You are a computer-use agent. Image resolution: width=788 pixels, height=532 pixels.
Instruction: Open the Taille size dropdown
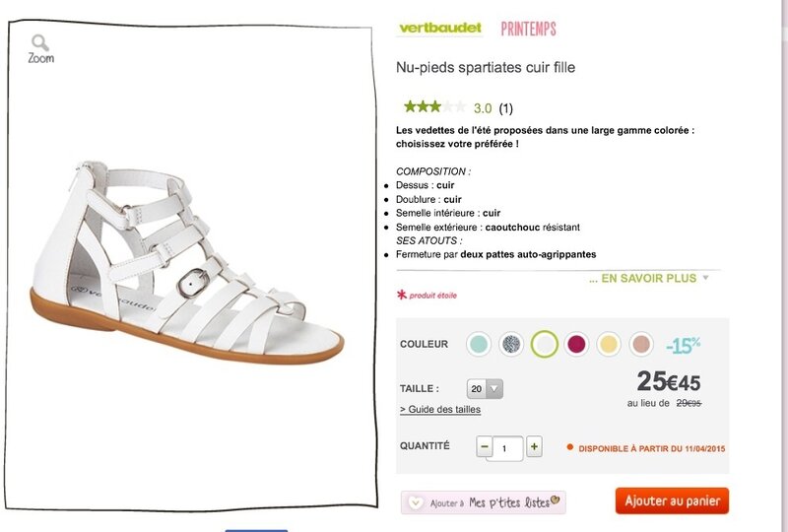[x=485, y=389]
